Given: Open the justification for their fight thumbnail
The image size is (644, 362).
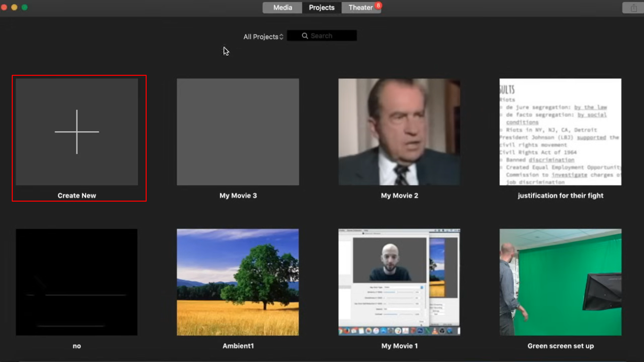Looking at the screenshot, I should coord(560,132).
